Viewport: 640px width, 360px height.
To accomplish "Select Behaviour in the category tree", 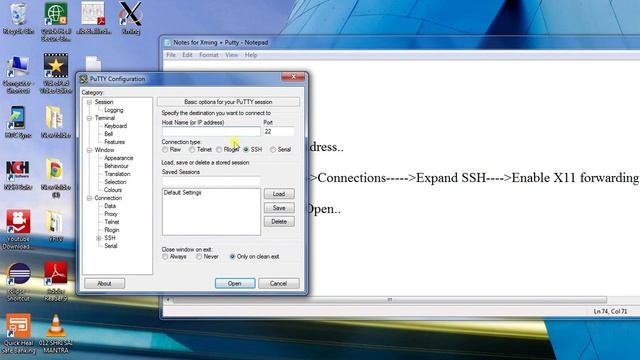I will tap(116, 166).
